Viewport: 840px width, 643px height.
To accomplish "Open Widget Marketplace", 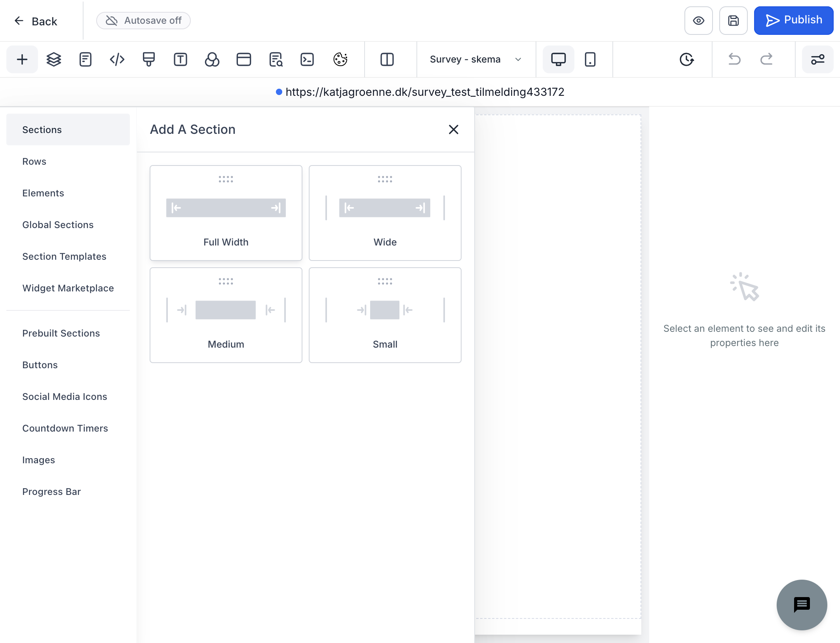I will [68, 288].
